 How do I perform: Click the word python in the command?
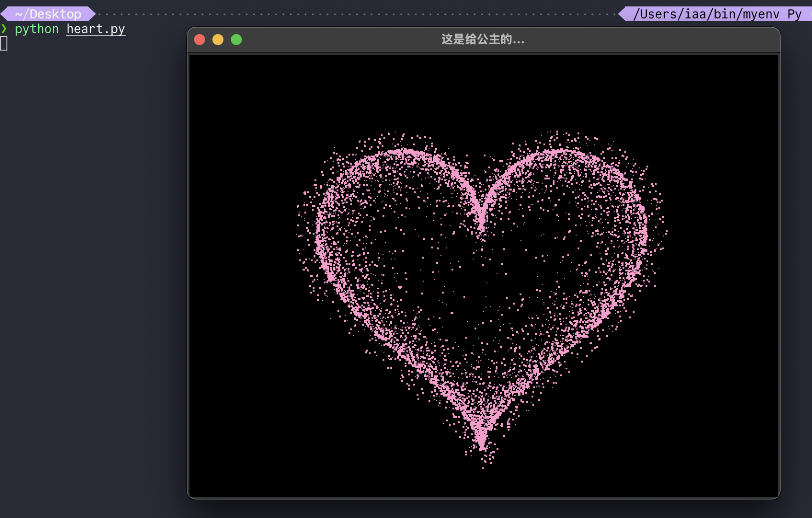point(37,29)
